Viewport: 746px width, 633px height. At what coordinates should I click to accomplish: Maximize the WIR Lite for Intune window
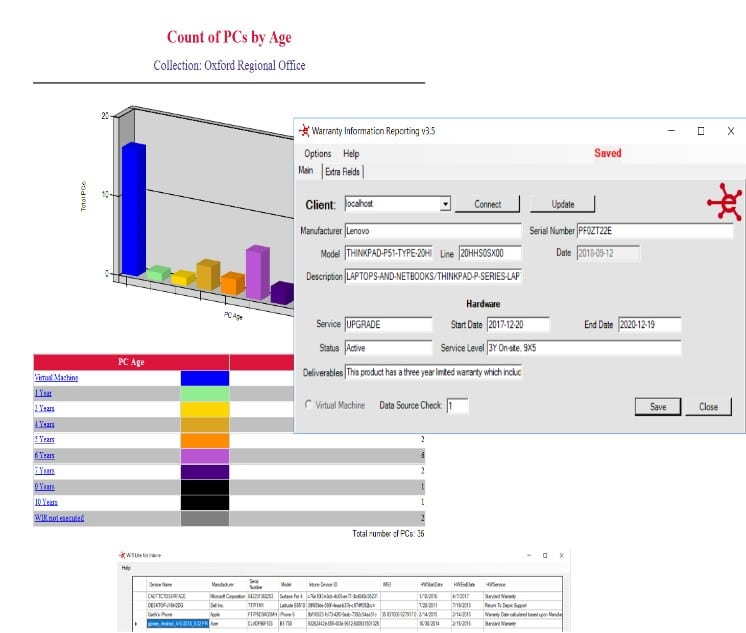[545, 555]
